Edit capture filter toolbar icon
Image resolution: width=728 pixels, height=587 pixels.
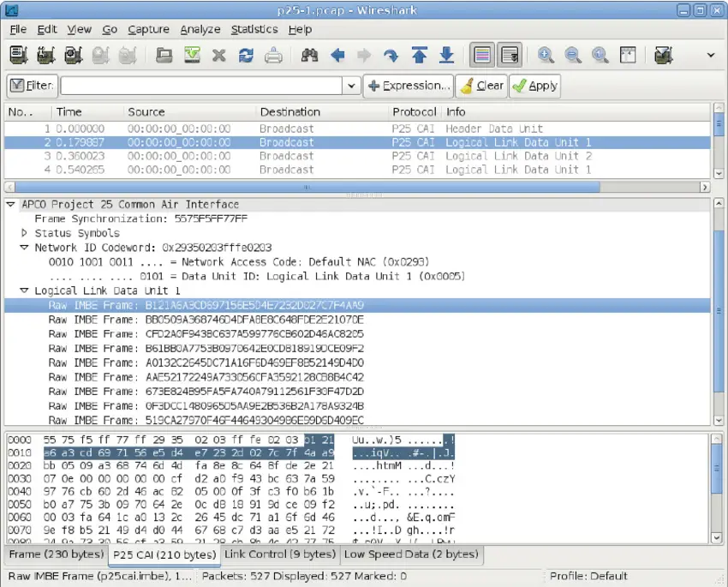coord(664,55)
